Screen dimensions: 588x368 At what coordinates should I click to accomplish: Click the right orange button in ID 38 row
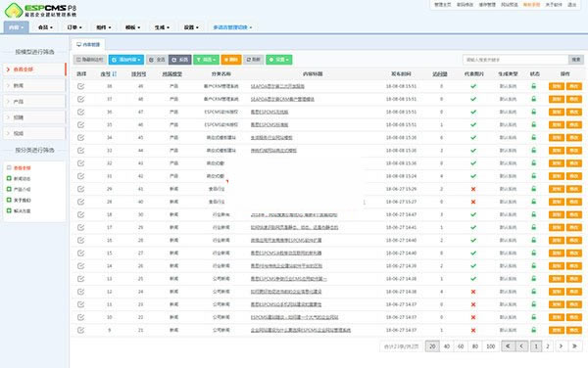pos(573,86)
